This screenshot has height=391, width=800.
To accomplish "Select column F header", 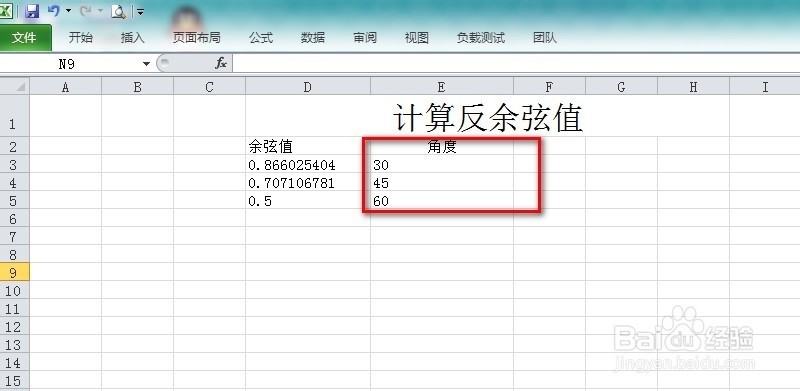I will click(x=549, y=87).
